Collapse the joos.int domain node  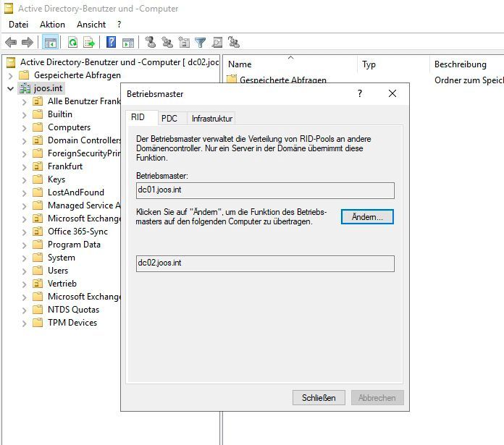pos(10,88)
